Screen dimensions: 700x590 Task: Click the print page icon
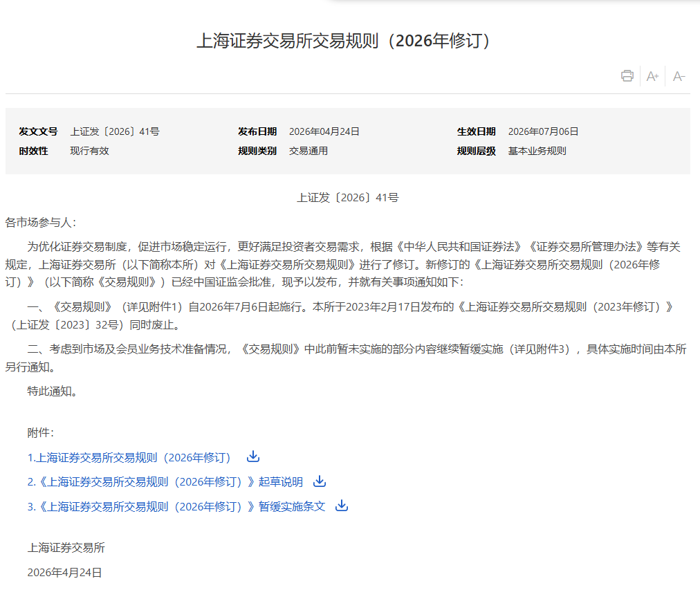(627, 76)
